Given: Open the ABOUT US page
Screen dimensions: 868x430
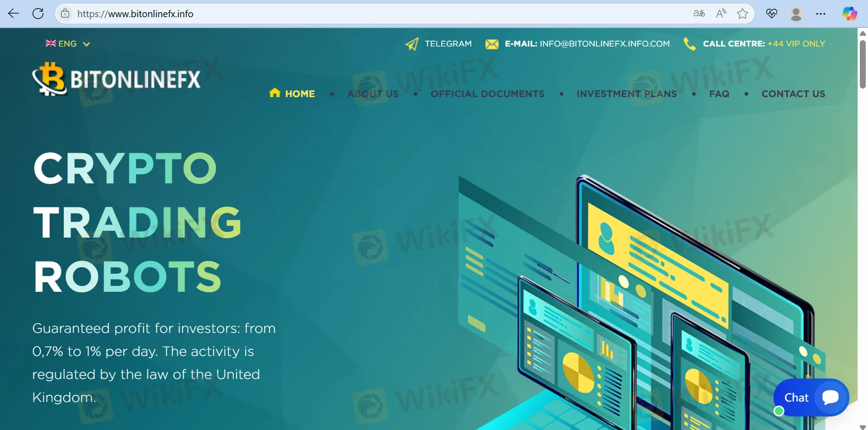Looking at the screenshot, I should [x=373, y=93].
